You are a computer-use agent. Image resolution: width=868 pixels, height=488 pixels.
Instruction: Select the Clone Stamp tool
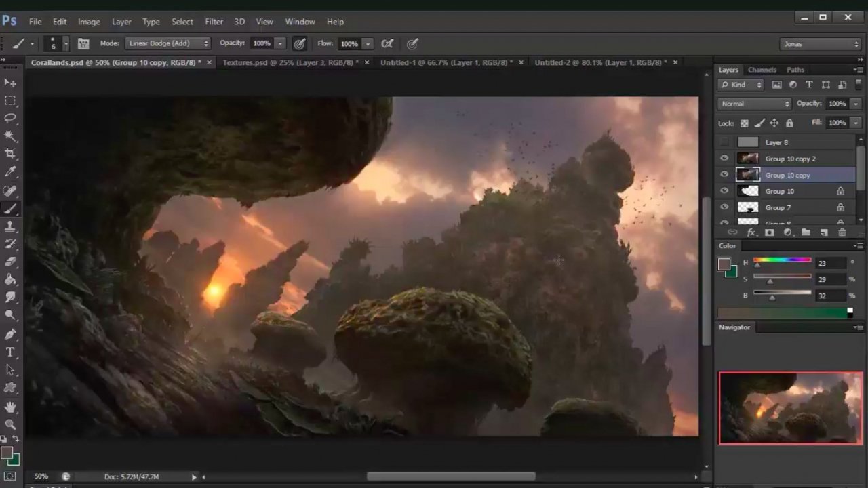tap(10, 226)
